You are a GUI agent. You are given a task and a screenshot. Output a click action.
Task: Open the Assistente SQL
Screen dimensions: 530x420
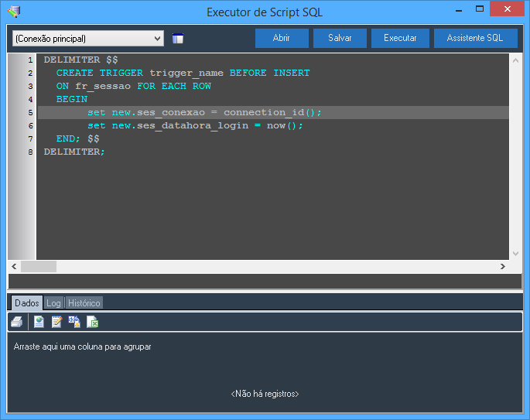(x=475, y=38)
